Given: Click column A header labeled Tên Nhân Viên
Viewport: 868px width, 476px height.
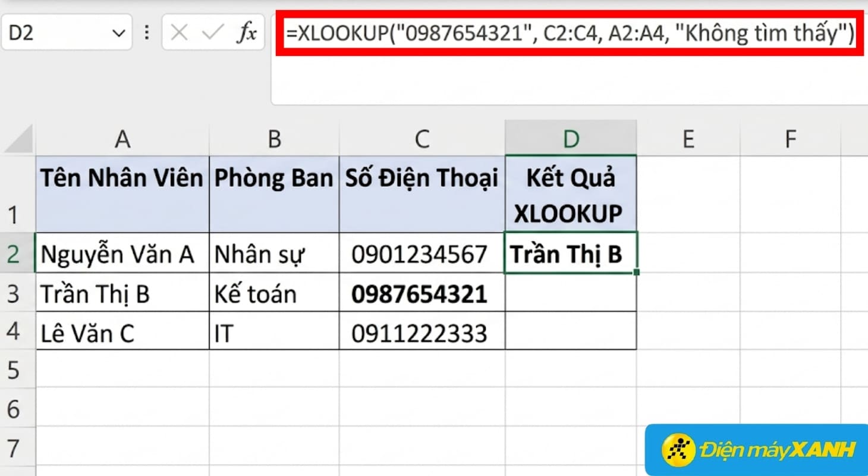Looking at the screenshot, I should 122,138.
